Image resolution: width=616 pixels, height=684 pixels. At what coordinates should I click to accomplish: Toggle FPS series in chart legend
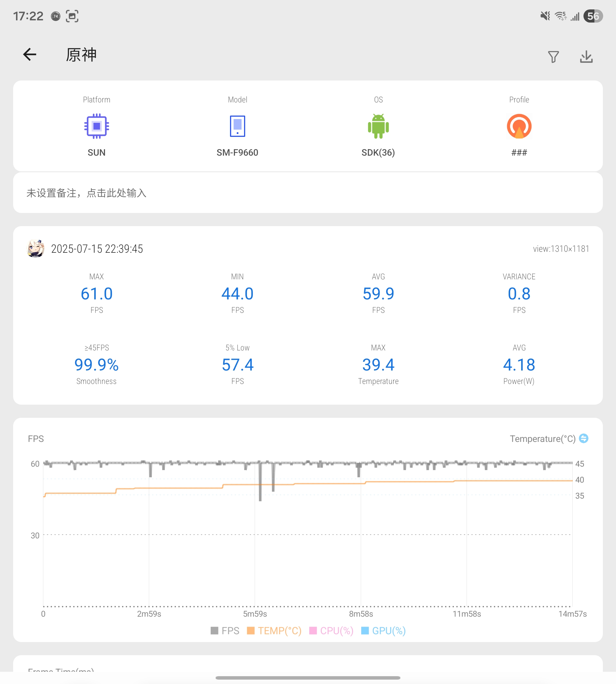[x=225, y=631]
